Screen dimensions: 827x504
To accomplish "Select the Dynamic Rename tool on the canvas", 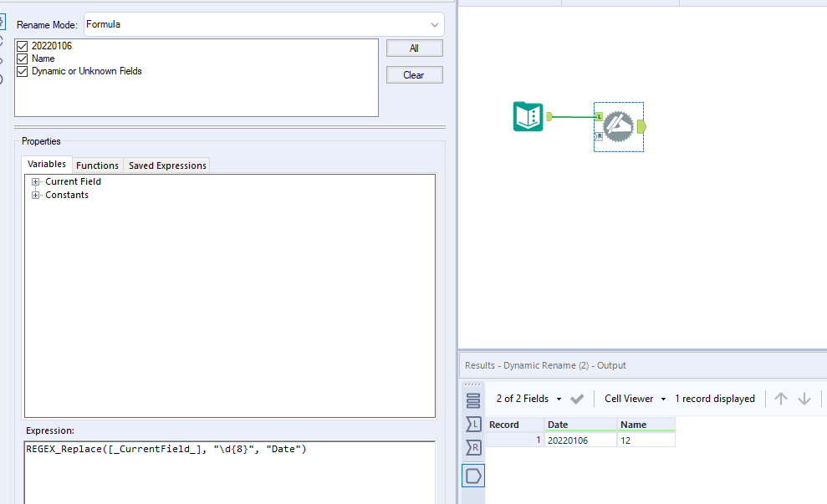I will pyautogui.click(x=618, y=126).
